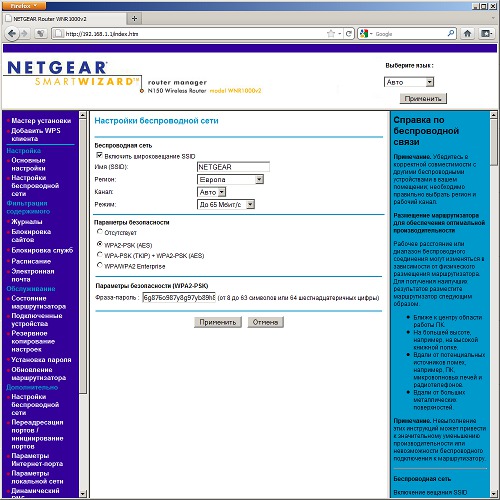Click sidebar scrollbar down arrow
The height and width of the screenshot is (500, 500).
tap(83, 493)
